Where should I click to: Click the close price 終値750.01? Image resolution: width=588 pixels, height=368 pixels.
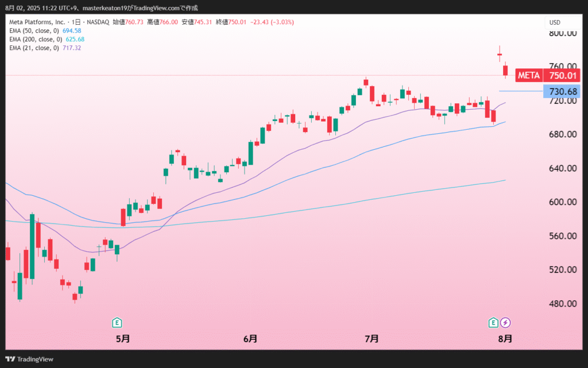[x=231, y=22]
